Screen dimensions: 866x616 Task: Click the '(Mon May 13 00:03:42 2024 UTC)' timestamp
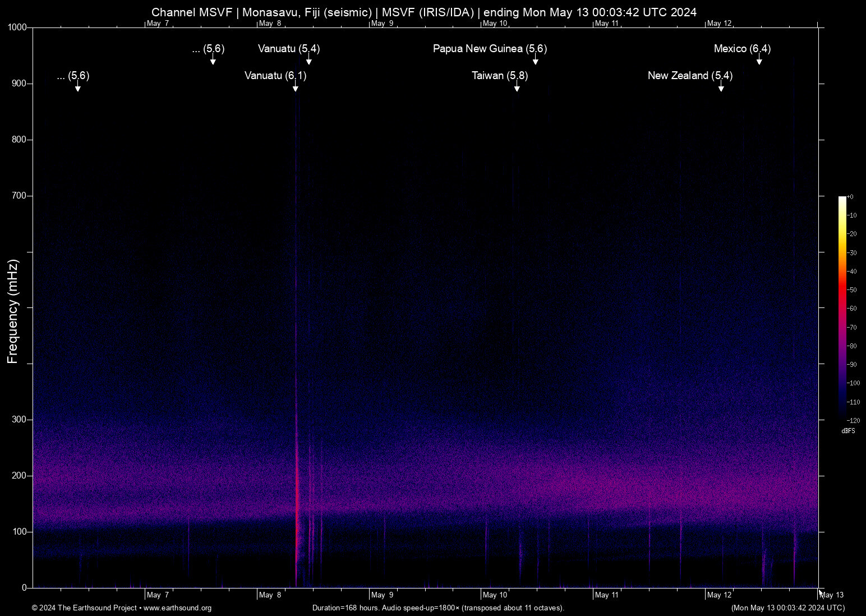click(788, 608)
